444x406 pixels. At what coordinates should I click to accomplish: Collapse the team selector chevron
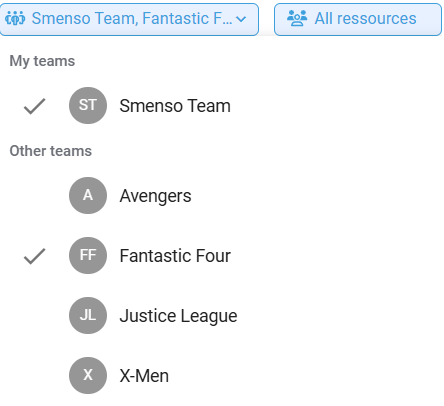(241, 19)
